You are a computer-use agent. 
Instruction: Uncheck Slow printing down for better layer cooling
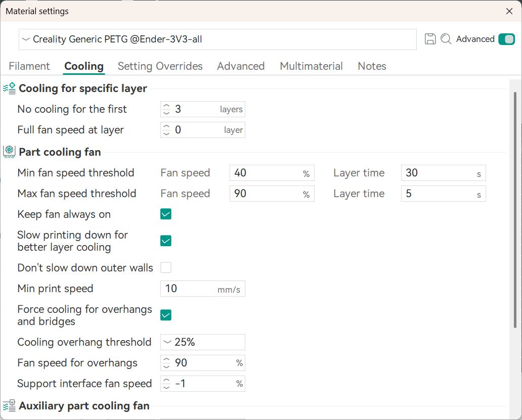click(166, 241)
